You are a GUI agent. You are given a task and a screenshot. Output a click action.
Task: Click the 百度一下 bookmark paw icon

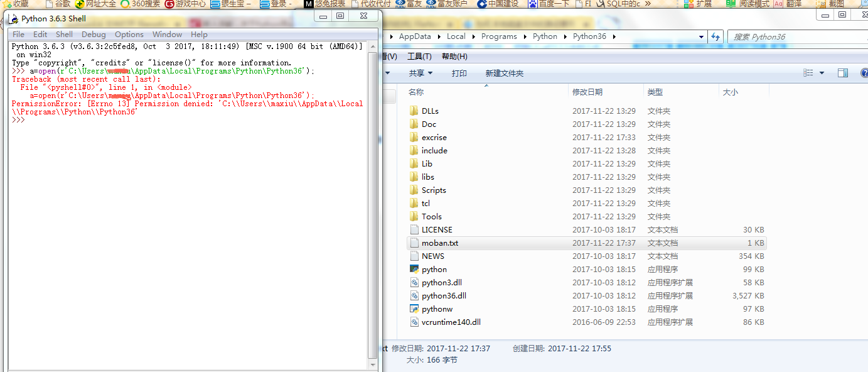point(533,4)
